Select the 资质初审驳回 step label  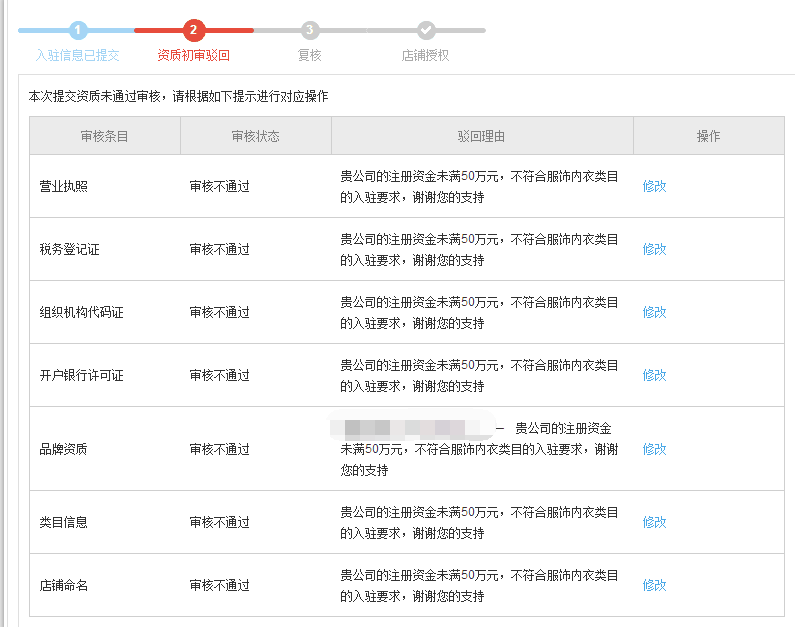194,56
